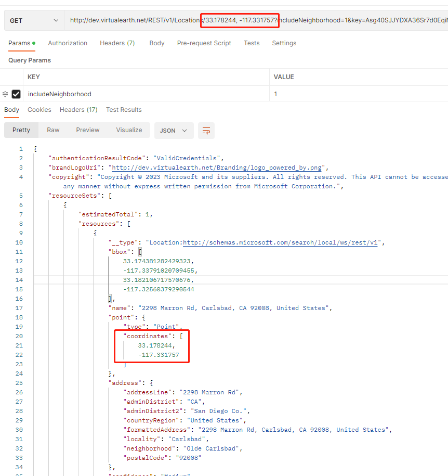Toggle the wrap lines icon
The width and height of the screenshot is (448, 476).
click(x=206, y=131)
